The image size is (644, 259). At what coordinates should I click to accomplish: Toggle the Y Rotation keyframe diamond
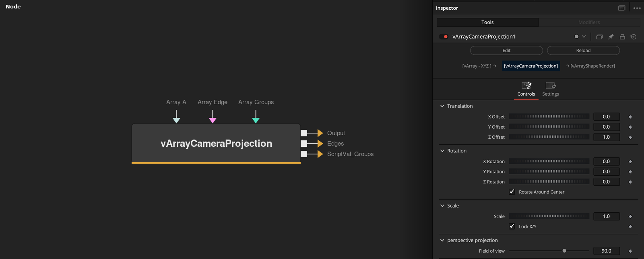click(x=630, y=172)
